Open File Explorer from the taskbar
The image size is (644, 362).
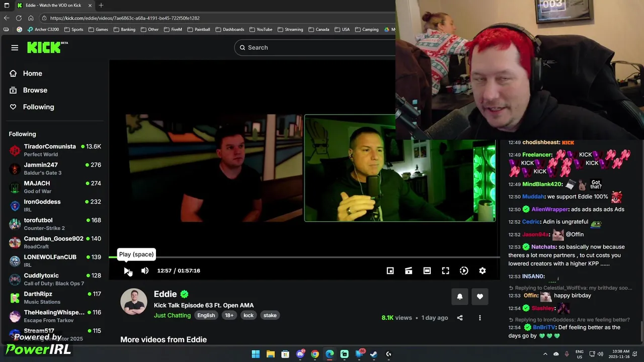coord(270,354)
